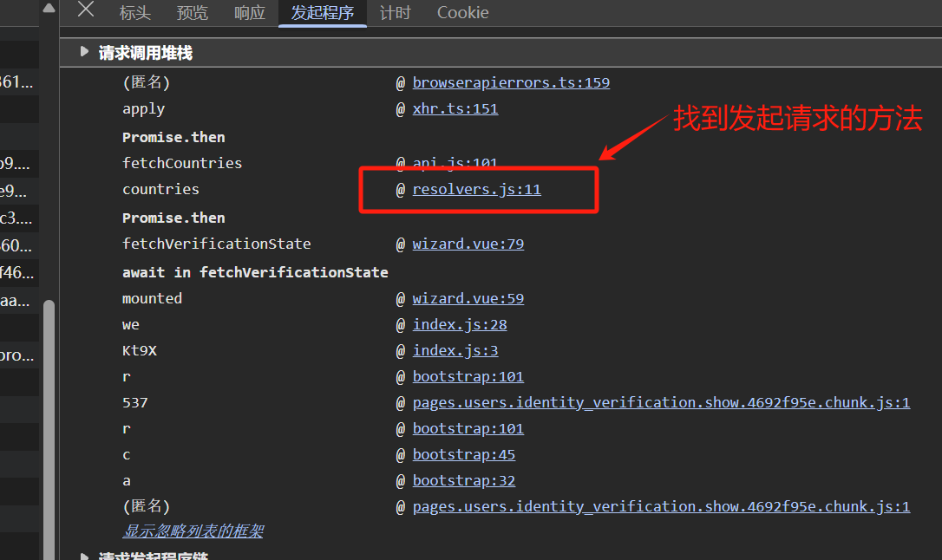
Task: Open the index.js:3 link beside Kt9X
Action: (x=455, y=351)
